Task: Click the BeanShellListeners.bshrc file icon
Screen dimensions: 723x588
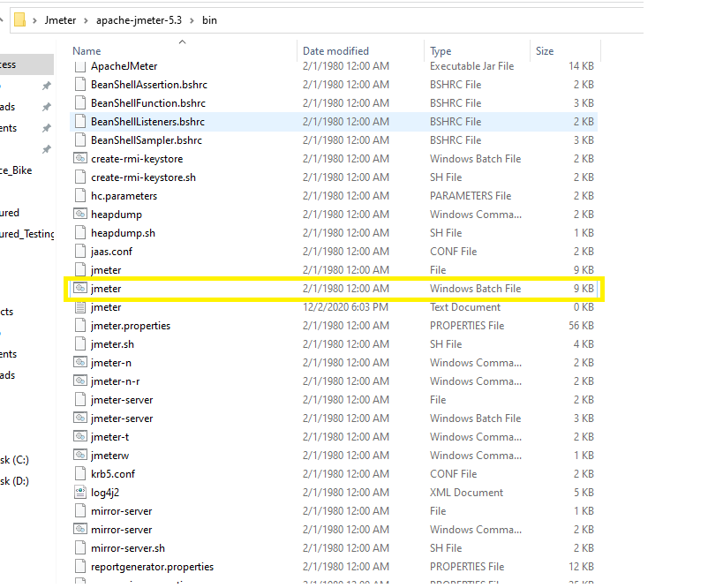Action: pyautogui.click(x=80, y=121)
